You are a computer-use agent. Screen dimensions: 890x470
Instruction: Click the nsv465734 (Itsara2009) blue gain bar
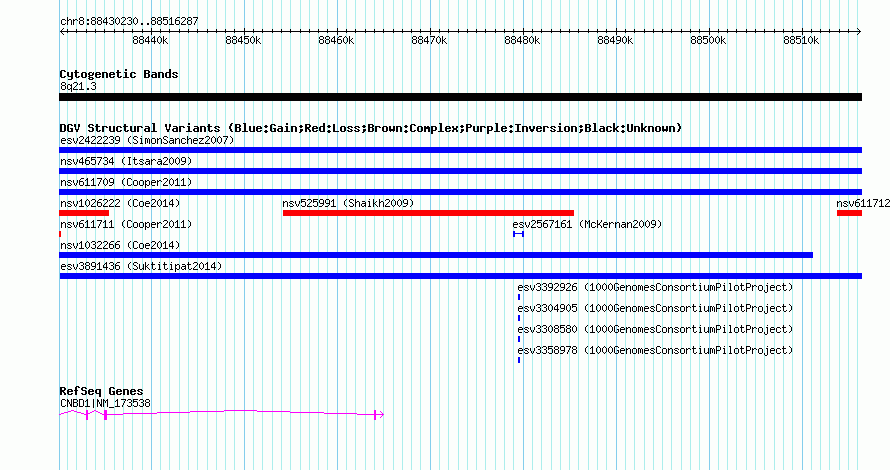point(460,171)
